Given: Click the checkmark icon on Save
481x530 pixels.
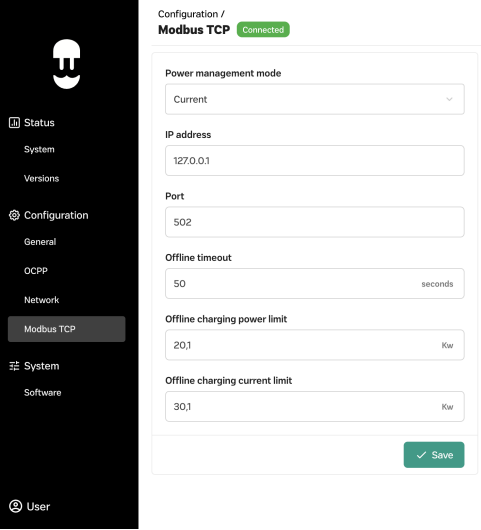Looking at the screenshot, I should 421,455.
